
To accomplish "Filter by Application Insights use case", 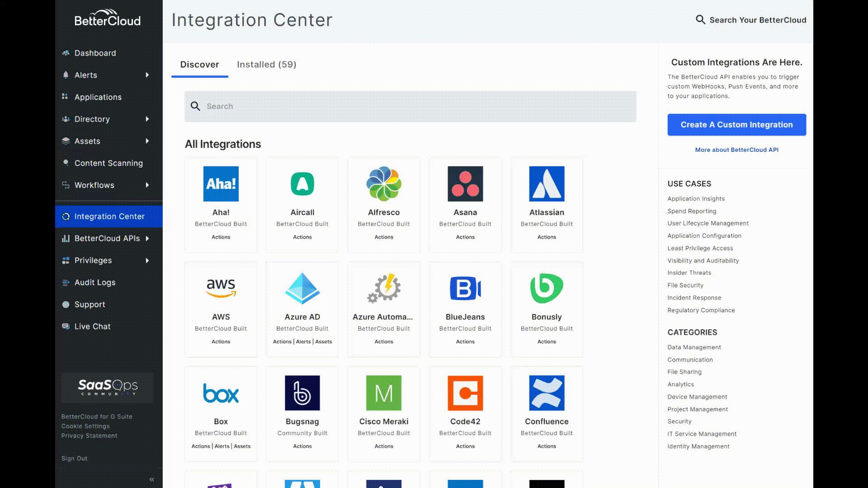I will pyautogui.click(x=696, y=198).
